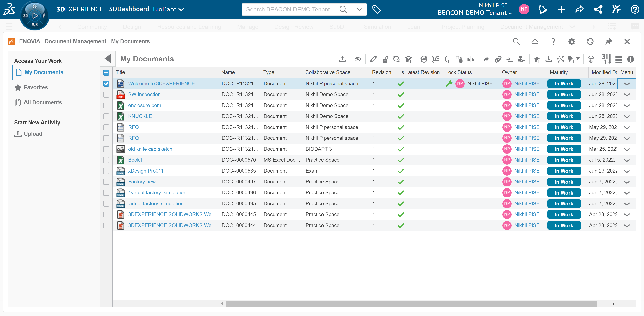
Task: Click the cloud icon in widget header
Action: tap(535, 41)
